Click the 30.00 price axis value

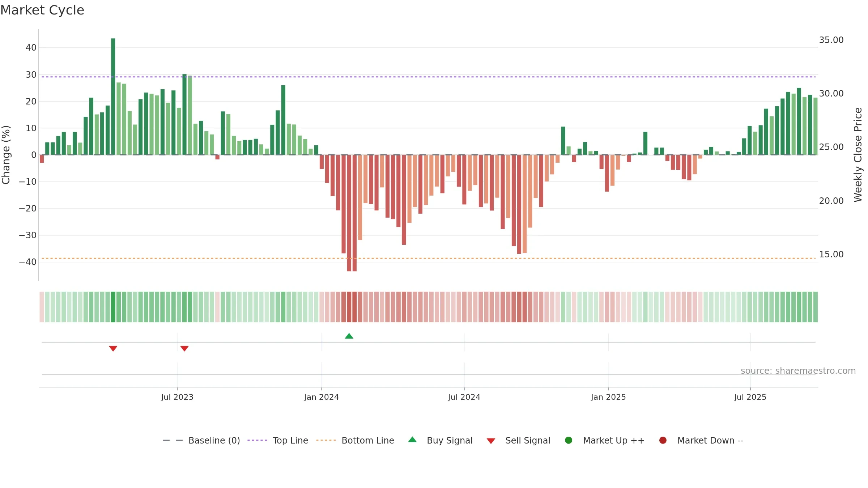(x=831, y=93)
